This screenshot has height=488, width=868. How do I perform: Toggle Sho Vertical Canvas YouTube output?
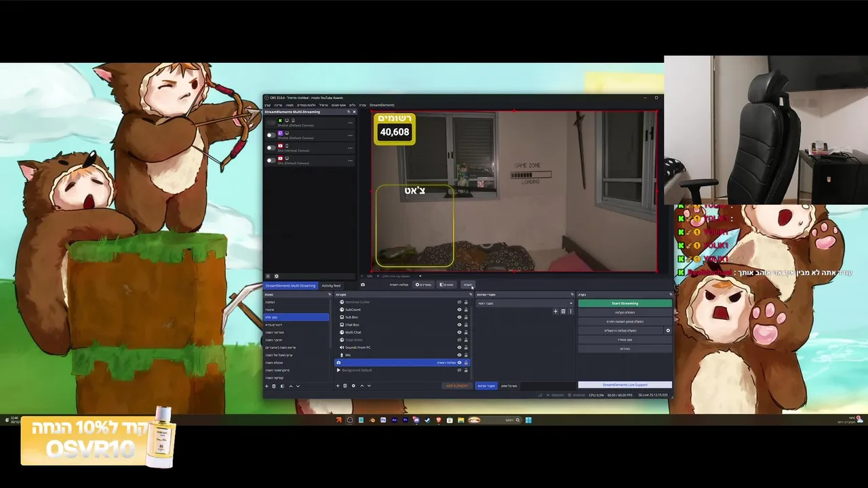271,148
